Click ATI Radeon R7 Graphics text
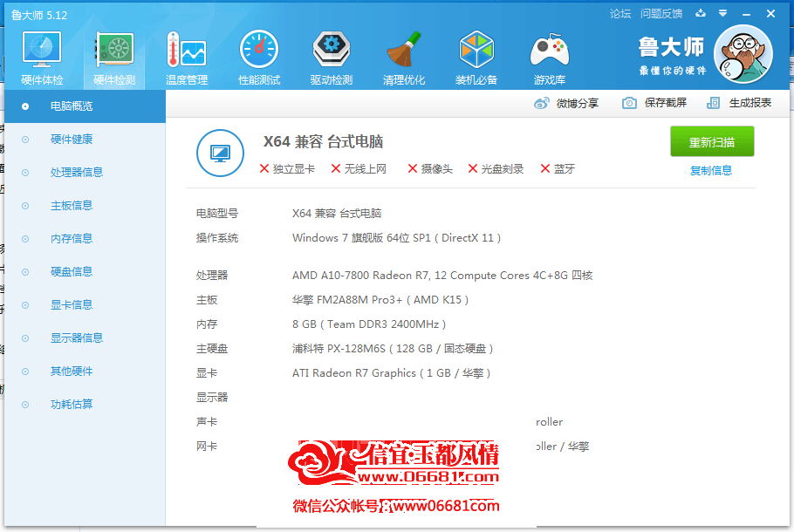The width and height of the screenshot is (794, 532). pos(392,373)
